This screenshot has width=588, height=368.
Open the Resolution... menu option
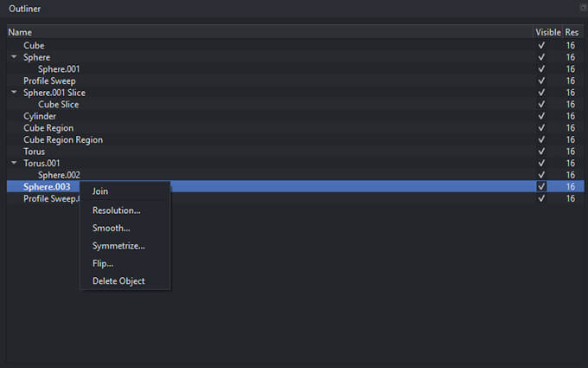pos(116,210)
